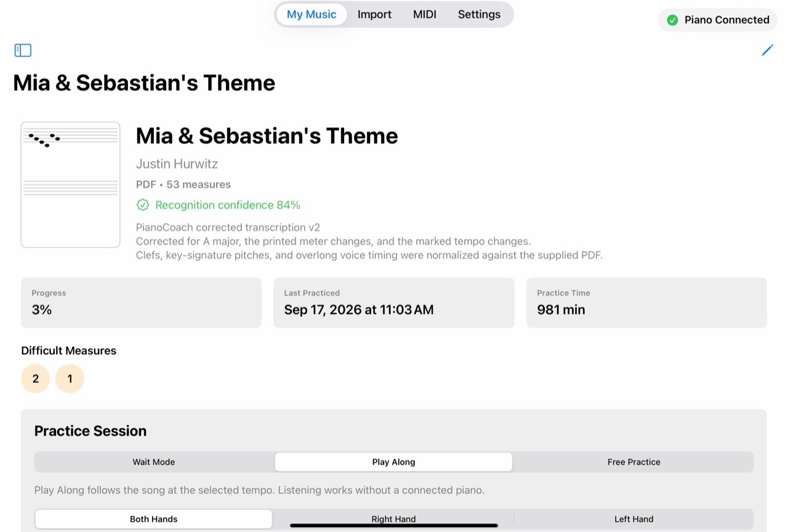This screenshot has height=532, width=788.
Task: Click the composer name Justin Hurwitz
Action: 177,164
